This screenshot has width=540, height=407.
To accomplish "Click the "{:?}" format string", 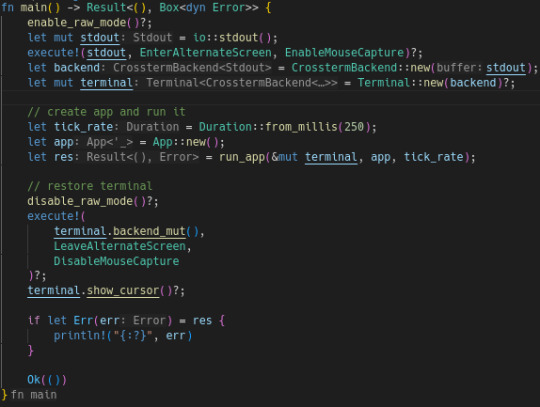I will click(133, 336).
